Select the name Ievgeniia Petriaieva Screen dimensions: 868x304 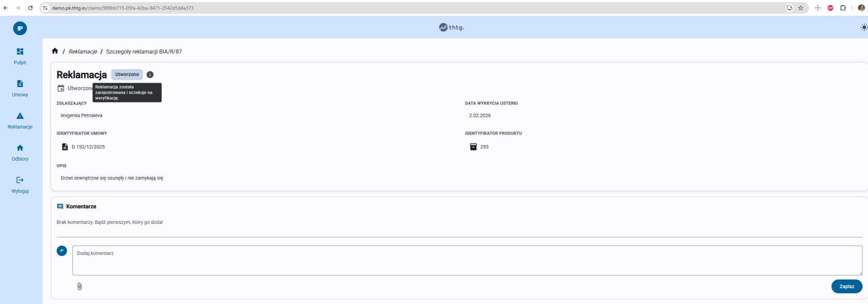click(82, 115)
